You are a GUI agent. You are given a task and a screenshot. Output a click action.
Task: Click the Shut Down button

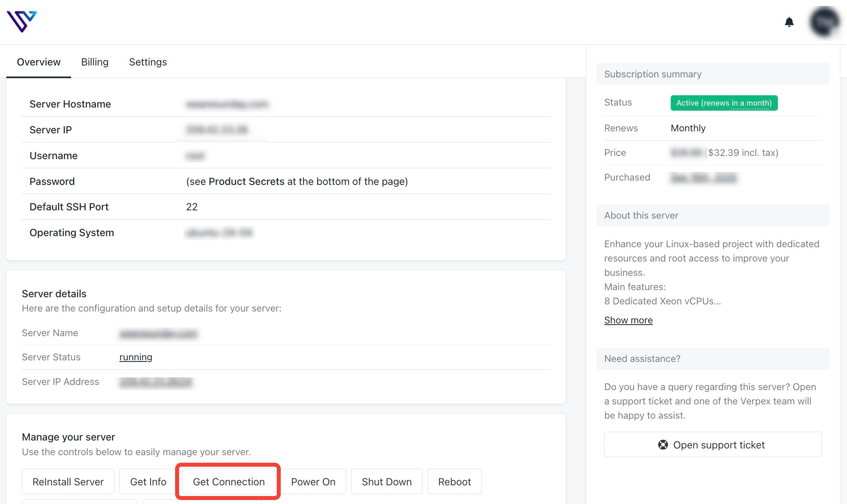pyautogui.click(x=386, y=481)
